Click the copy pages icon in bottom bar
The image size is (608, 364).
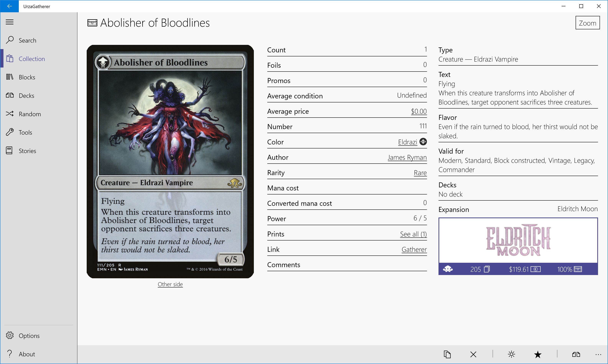[447, 354]
